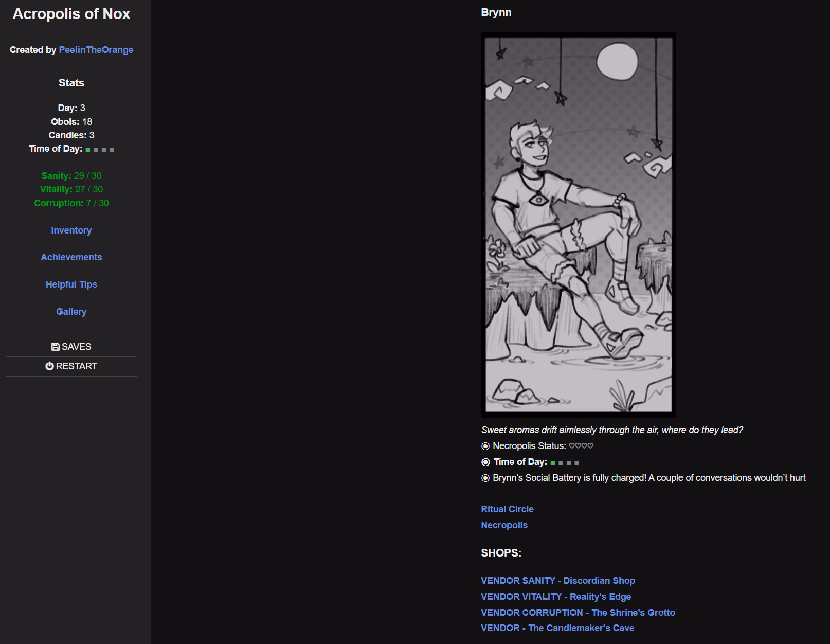Click the floppy disk icon on SAVES

pyautogui.click(x=55, y=347)
